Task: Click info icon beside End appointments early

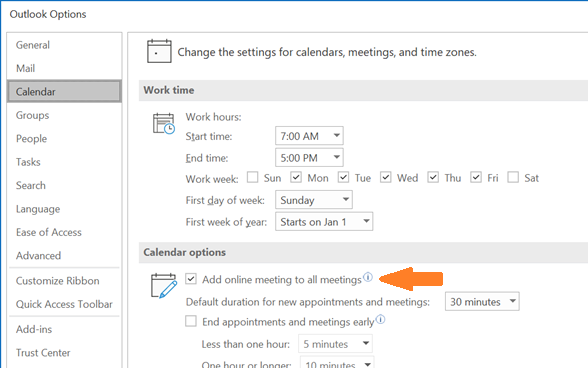Action: point(380,320)
